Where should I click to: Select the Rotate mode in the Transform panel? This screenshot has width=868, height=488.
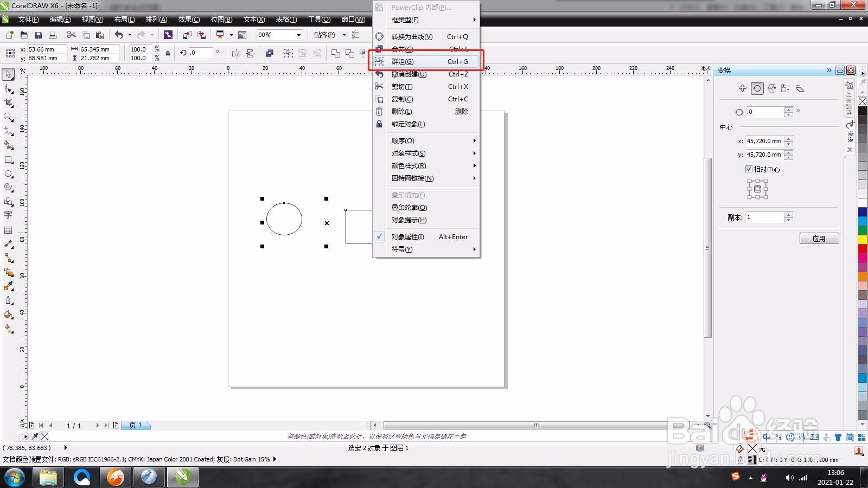pos(757,88)
